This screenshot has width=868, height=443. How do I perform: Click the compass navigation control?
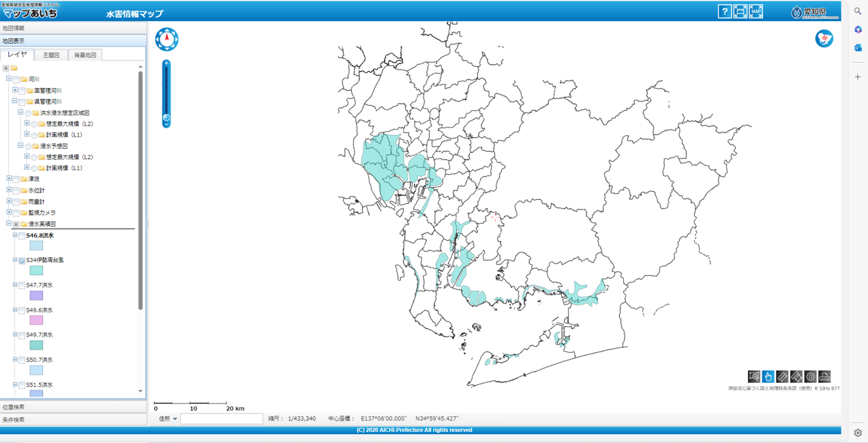click(167, 40)
